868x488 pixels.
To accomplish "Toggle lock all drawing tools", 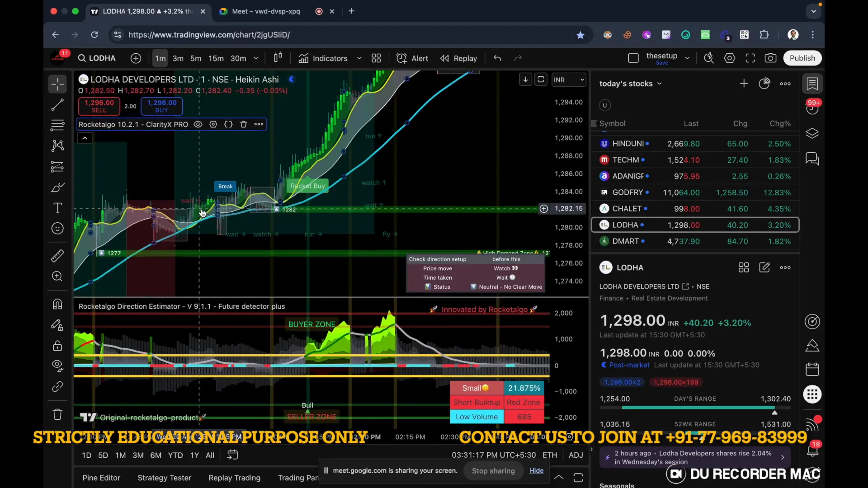I will (57, 346).
